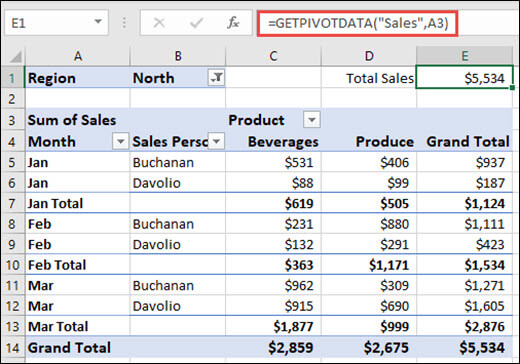
Task: Select the $690 Produce cell
Action: [x=369, y=306]
